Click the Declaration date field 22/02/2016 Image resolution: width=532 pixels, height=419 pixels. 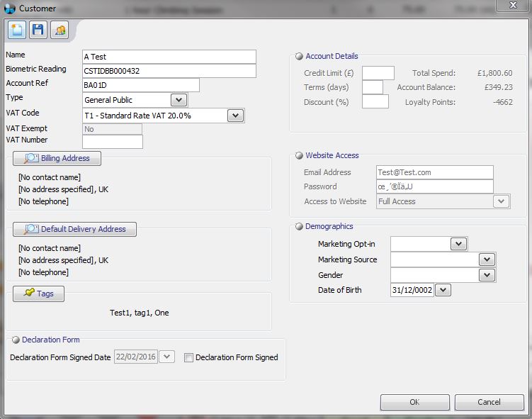(136, 357)
